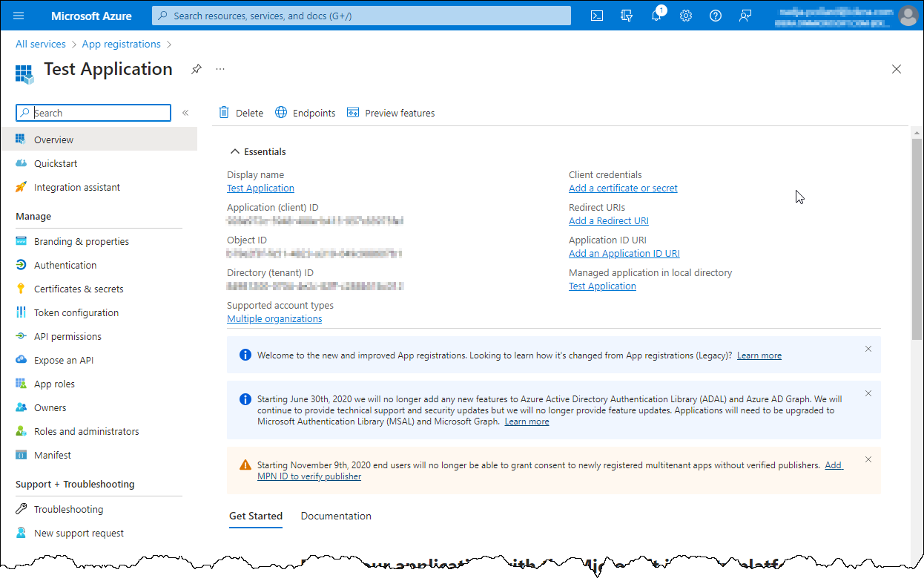Open Directories and subscriptions filter icon
Screen dimensions: 924x584
pyautogui.click(x=627, y=16)
